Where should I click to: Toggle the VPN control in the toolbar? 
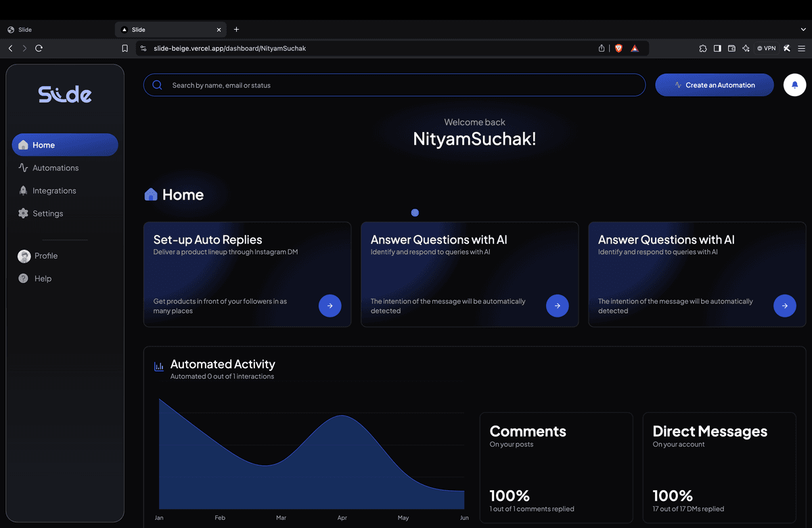click(765, 48)
